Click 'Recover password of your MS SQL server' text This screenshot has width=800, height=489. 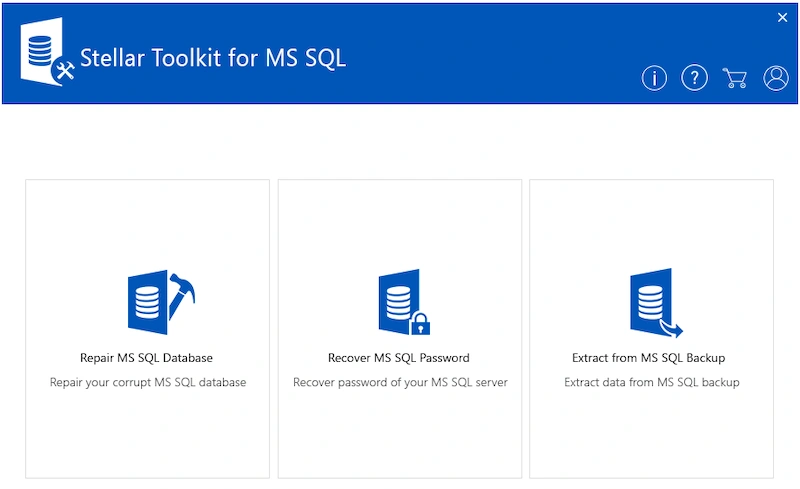click(x=400, y=382)
